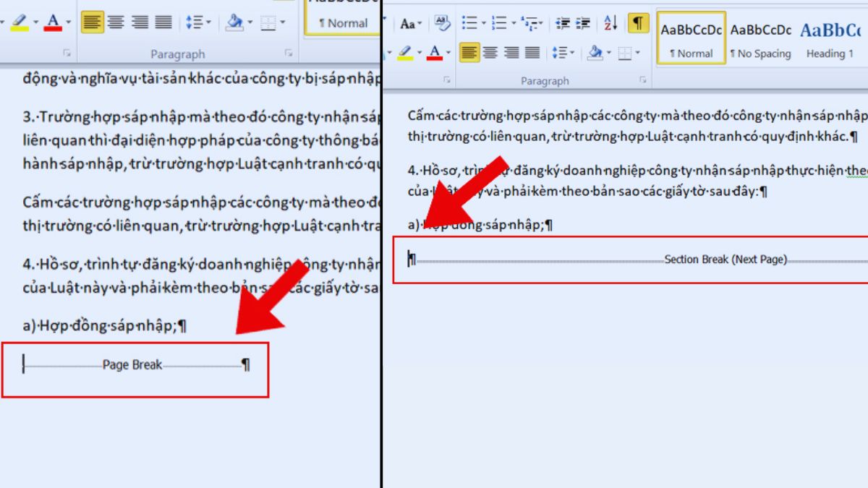
Task: Toggle Justify alignment in the right window
Action: coord(532,52)
